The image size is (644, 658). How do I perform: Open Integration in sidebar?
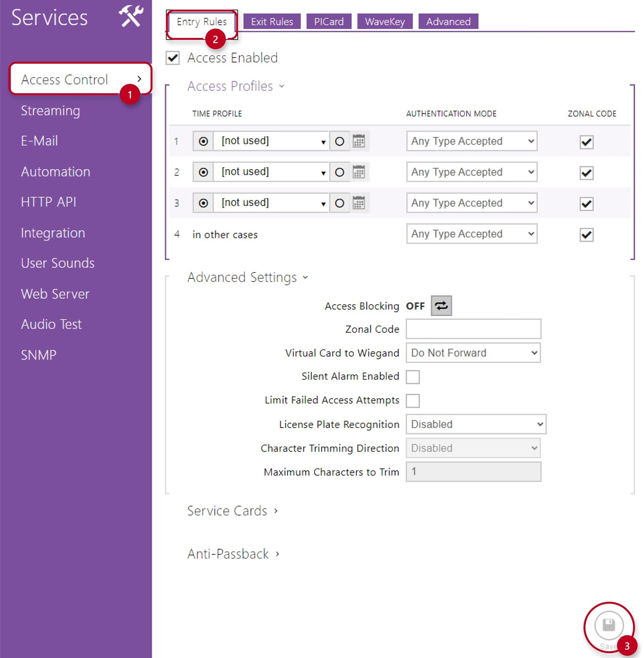click(x=53, y=233)
